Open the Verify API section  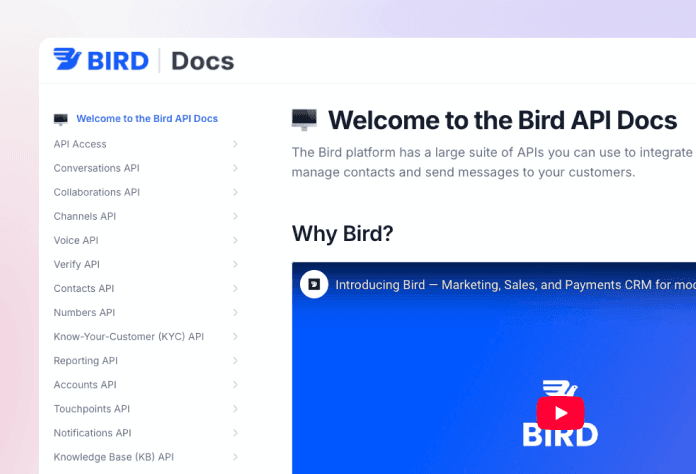point(76,265)
